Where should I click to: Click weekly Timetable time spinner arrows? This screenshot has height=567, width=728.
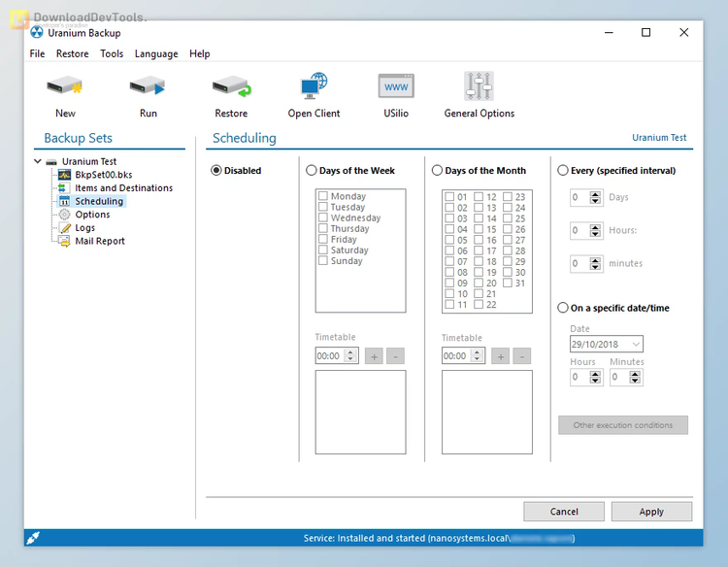coord(351,355)
